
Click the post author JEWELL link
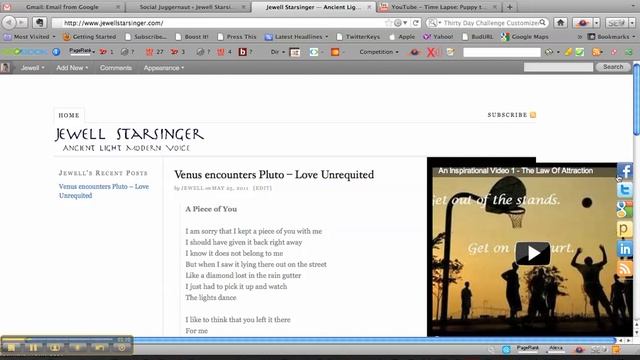[192, 188]
